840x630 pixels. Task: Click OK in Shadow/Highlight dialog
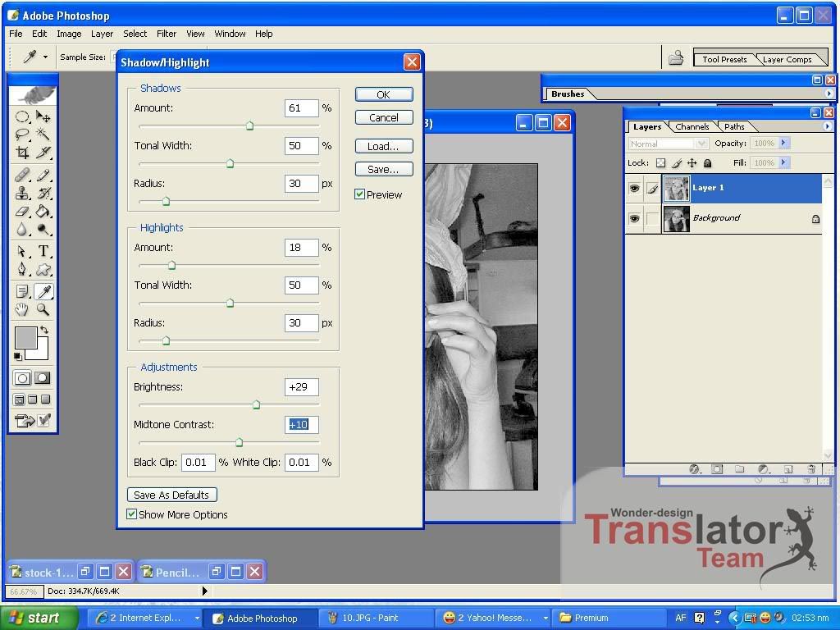pyautogui.click(x=384, y=94)
